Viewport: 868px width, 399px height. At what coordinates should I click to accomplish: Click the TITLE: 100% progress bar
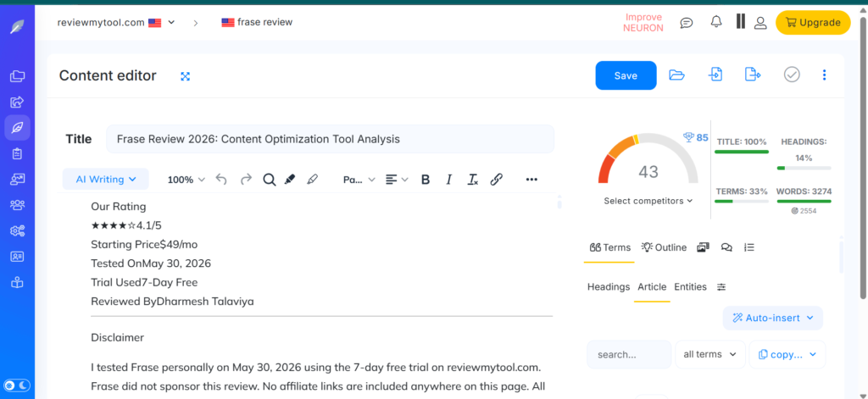[x=742, y=152]
